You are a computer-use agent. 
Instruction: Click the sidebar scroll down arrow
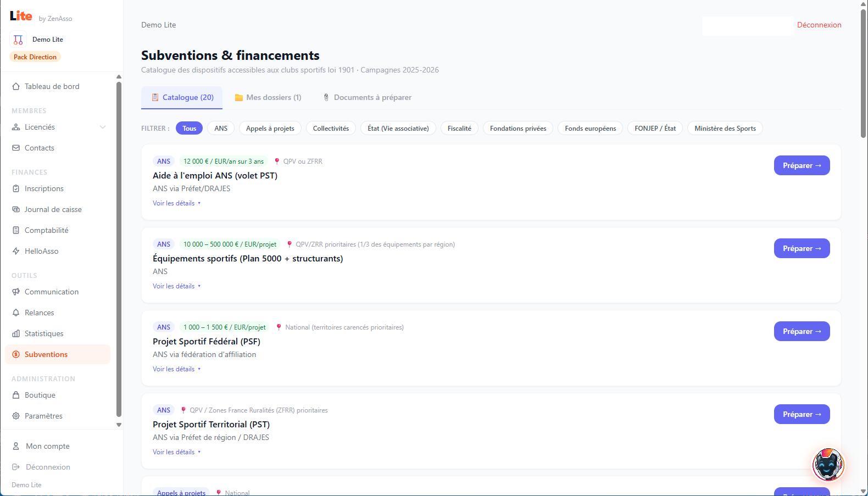tap(119, 425)
